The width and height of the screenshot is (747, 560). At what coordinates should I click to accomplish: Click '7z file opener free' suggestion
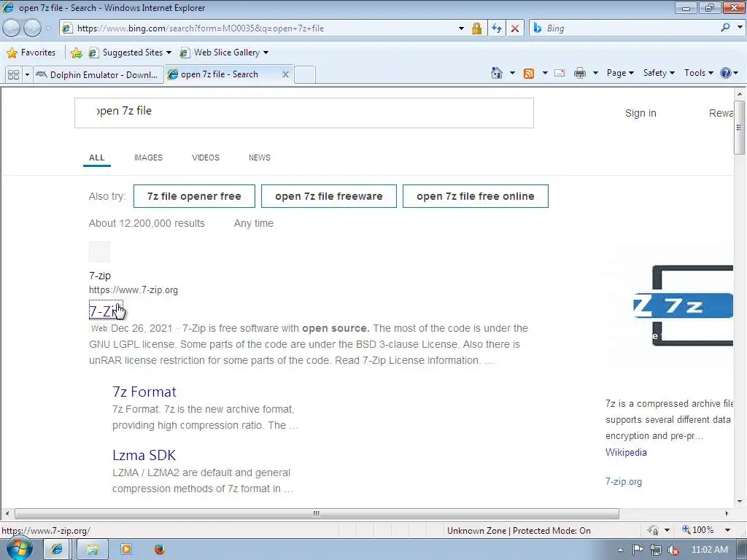(194, 196)
